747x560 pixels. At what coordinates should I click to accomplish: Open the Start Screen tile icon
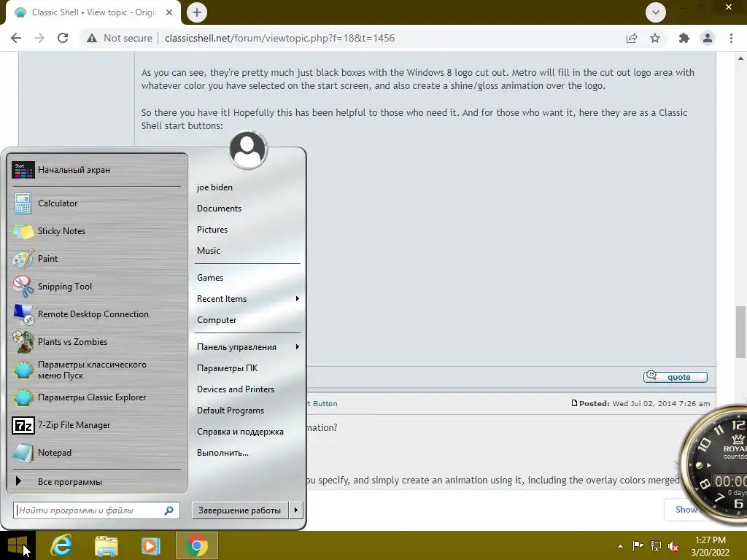click(23, 170)
